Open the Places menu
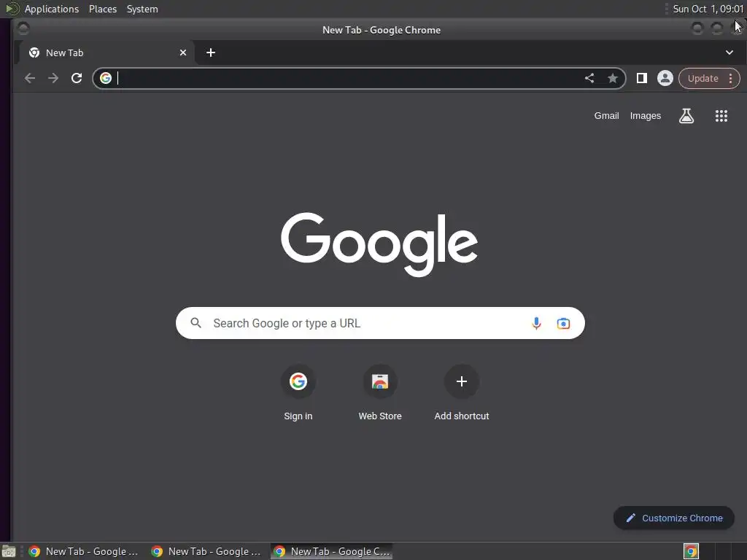 [x=102, y=9]
